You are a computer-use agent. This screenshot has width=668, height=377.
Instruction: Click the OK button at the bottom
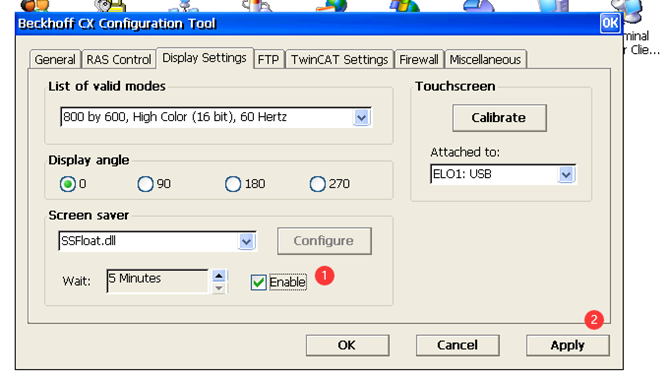[x=347, y=345]
